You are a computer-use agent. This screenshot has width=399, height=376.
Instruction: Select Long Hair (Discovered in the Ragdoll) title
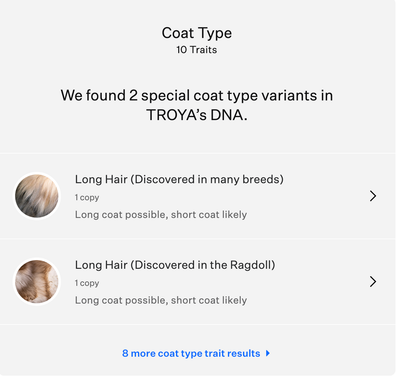coord(175,265)
